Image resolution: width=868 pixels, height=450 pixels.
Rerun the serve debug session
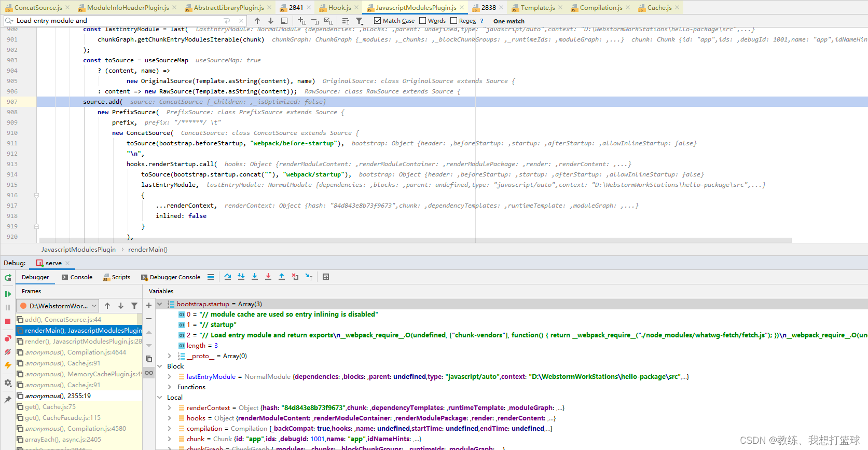pyautogui.click(x=8, y=278)
